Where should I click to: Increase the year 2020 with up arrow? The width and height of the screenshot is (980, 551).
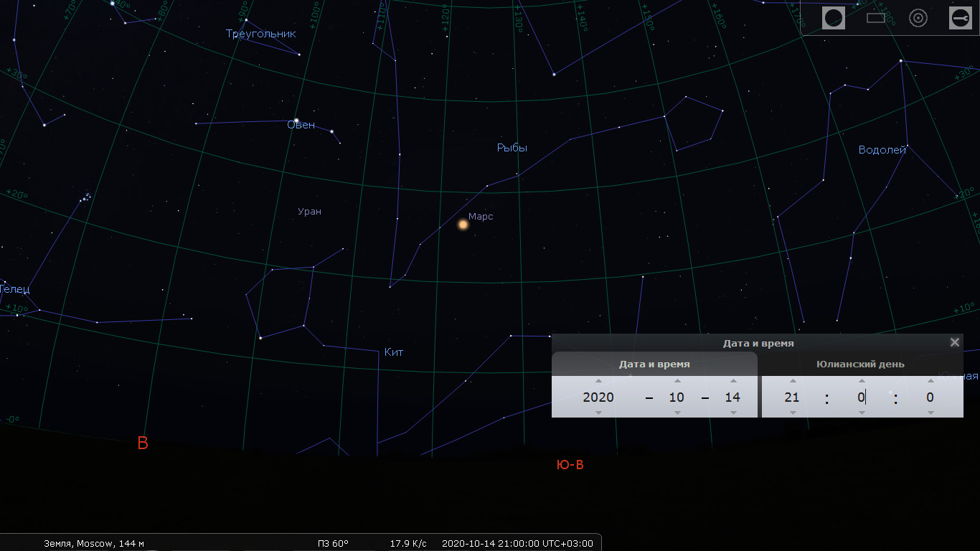599,381
